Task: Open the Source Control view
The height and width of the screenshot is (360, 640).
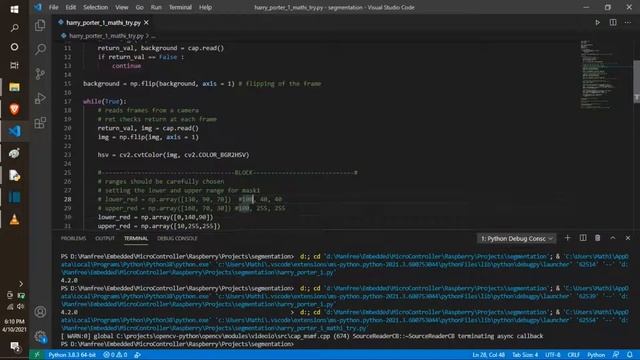Action: (40, 74)
